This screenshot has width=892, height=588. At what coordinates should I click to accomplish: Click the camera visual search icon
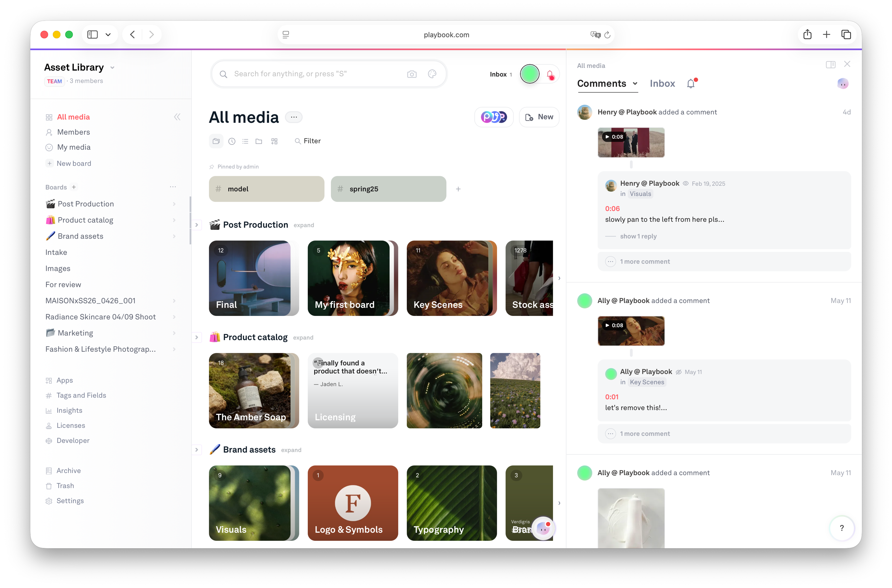click(412, 74)
